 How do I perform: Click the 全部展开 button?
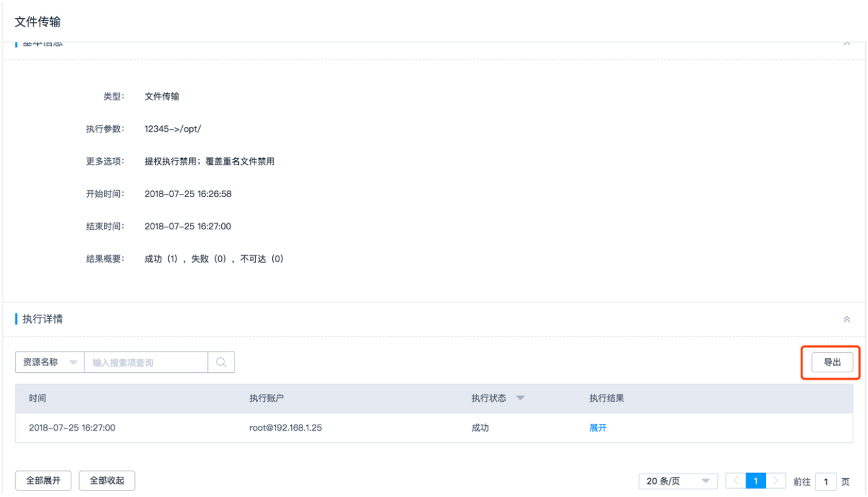43,481
